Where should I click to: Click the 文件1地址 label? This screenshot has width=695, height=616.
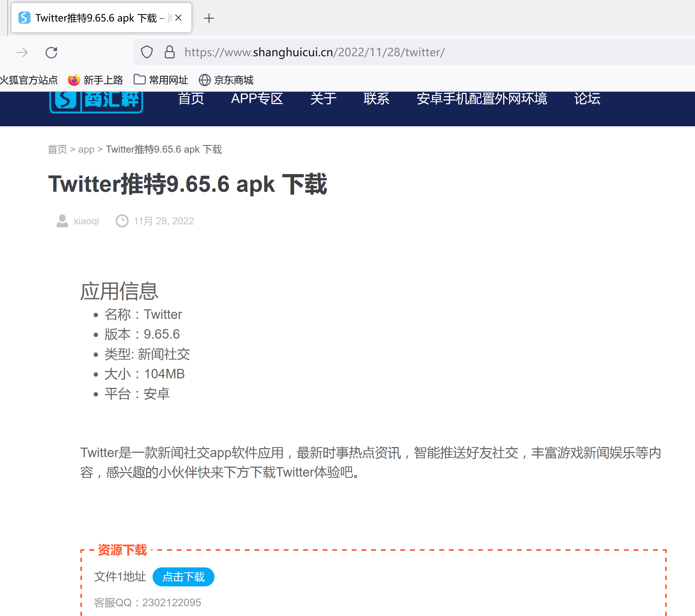pos(120,577)
